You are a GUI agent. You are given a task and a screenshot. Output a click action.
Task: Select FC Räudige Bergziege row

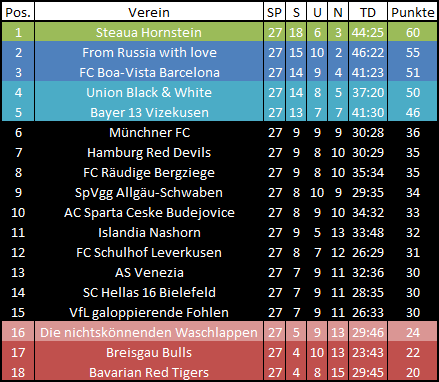pyautogui.click(x=219, y=172)
